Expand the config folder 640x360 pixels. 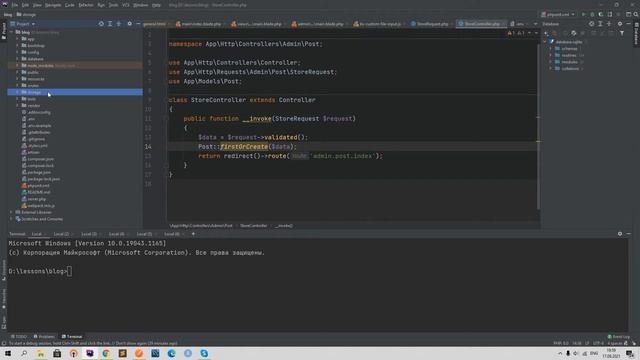point(17,52)
